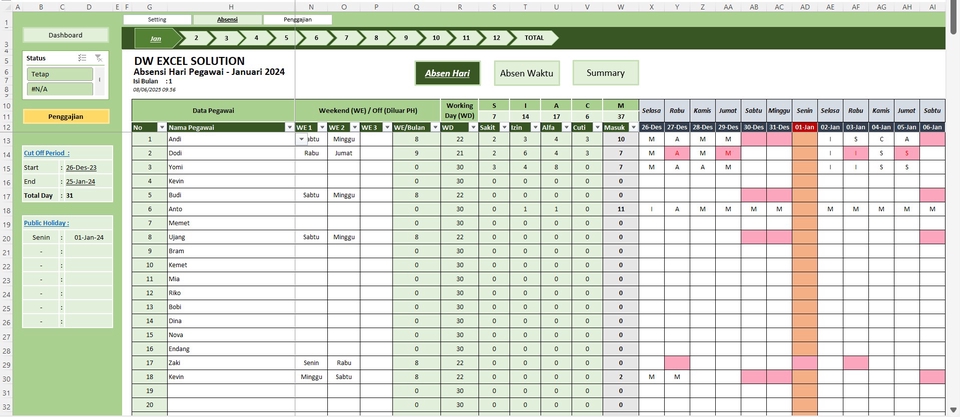This screenshot has height=417, width=960.
Task: Open the WE 3 column filter arrow
Action: (386, 127)
